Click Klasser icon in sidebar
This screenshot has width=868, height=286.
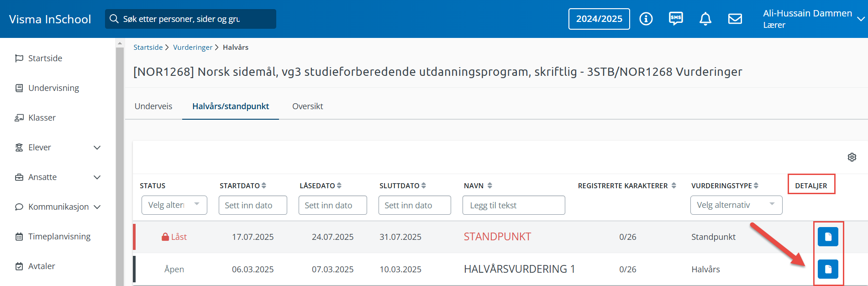[x=19, y=117]
